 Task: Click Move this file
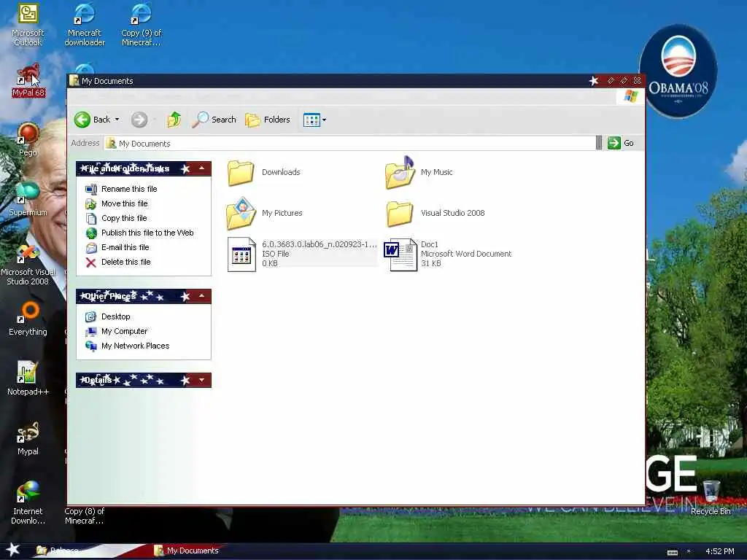(124, 204)
